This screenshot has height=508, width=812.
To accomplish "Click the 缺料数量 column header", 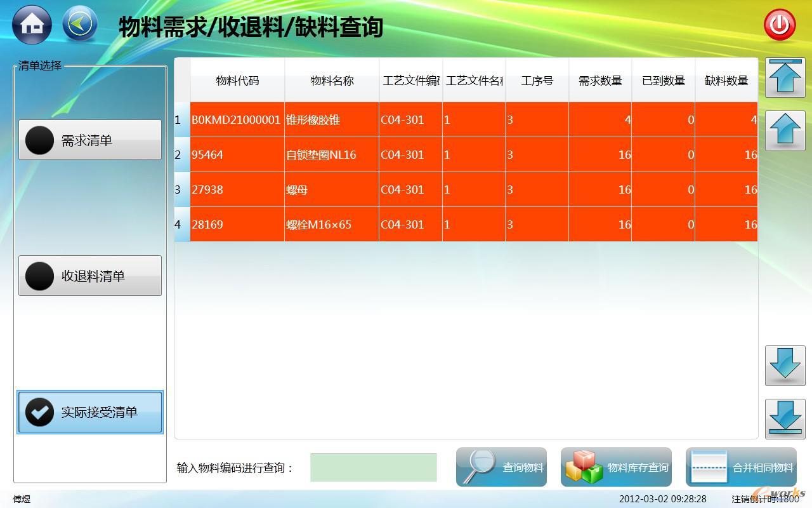I will (x=726, y=81).
